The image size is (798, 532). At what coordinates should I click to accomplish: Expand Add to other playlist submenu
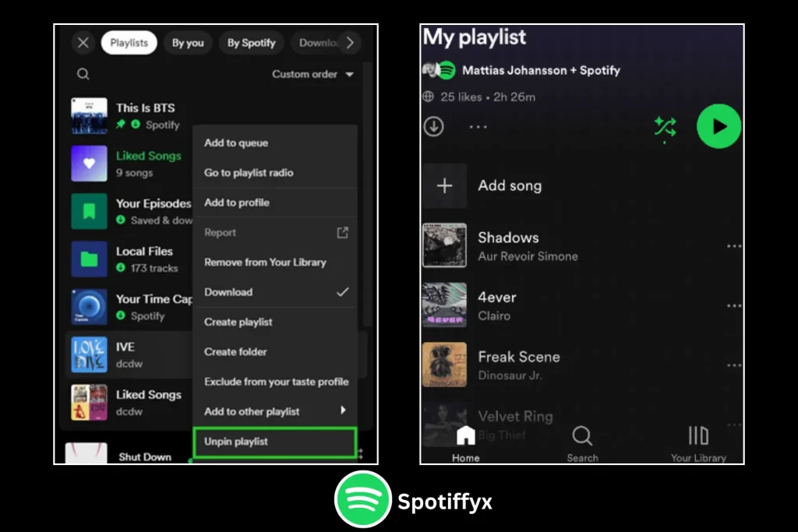(x=275, y=411)
